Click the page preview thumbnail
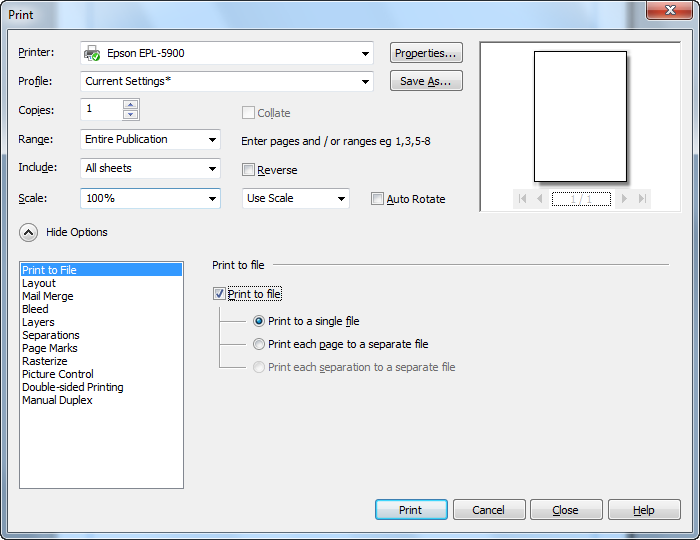The image size is (700, 540). 580,116
